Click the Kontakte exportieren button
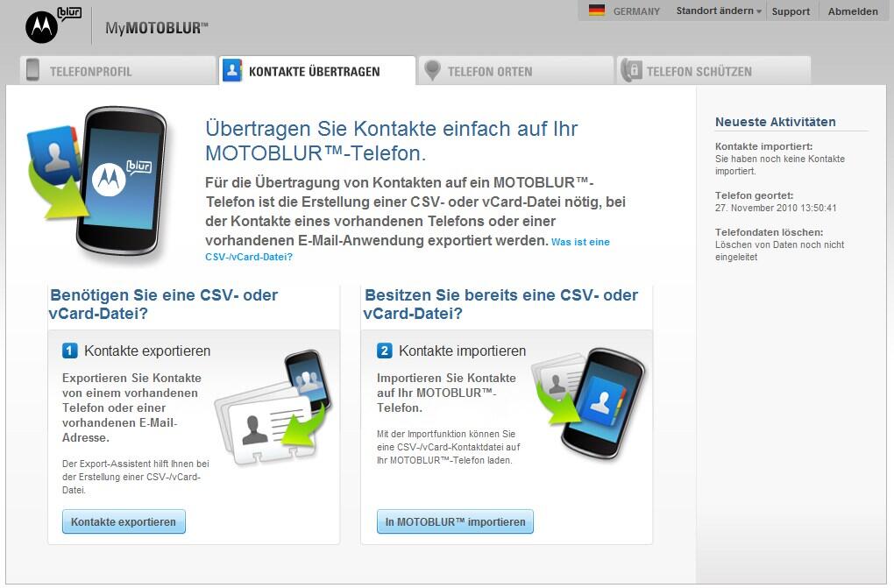Image resolution: width=894 pixels, height=588 pixels. (x=124, y=521)
